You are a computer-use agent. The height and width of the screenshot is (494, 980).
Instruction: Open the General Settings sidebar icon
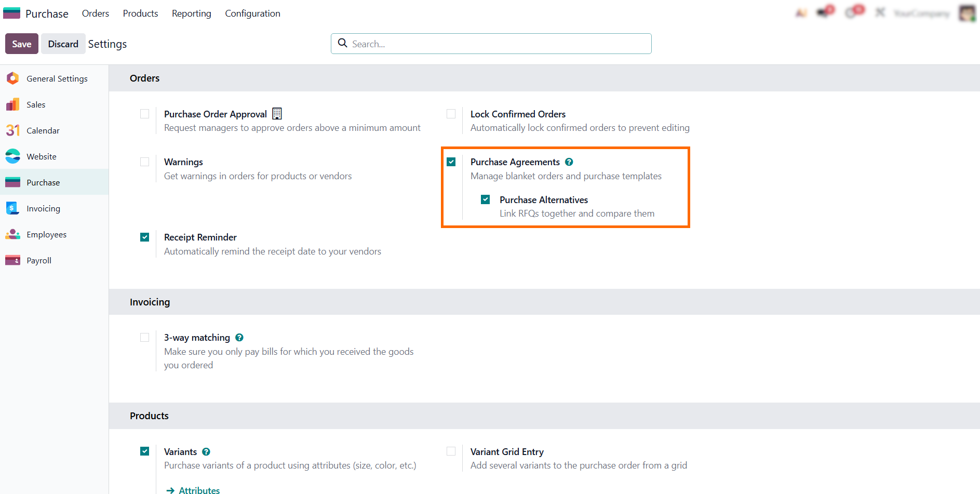(x=12, y=78)
